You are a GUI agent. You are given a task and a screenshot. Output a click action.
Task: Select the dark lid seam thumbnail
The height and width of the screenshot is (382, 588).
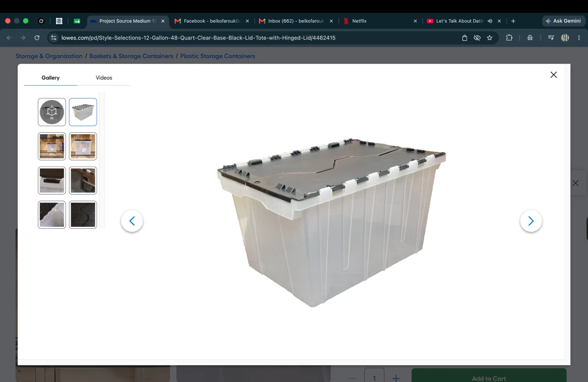tap(83, 215)
